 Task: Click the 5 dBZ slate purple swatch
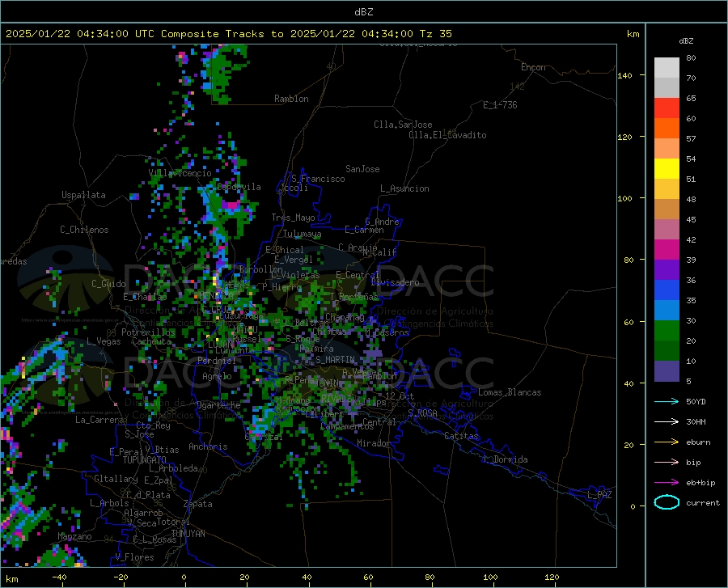coord(667,371)
